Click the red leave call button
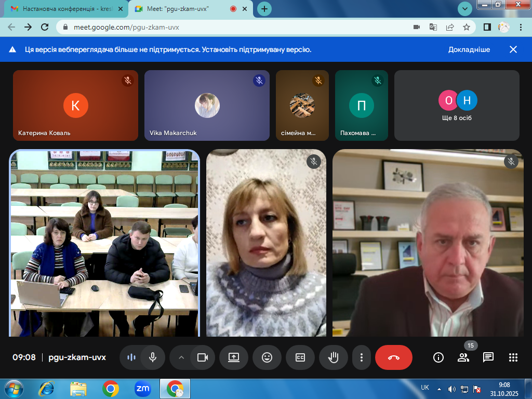Image resolution: width=532 pixels, height=399 pixels. 393,357
